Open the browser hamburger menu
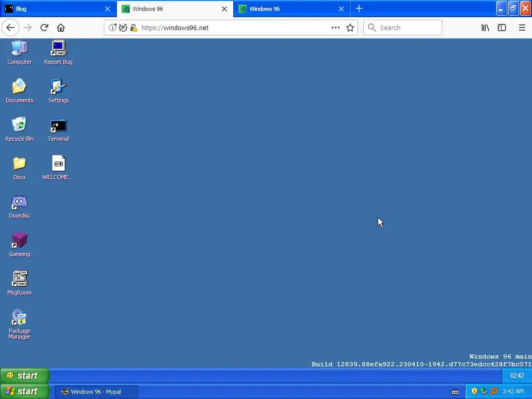This screenshot has width=532, height=399. 522,28
